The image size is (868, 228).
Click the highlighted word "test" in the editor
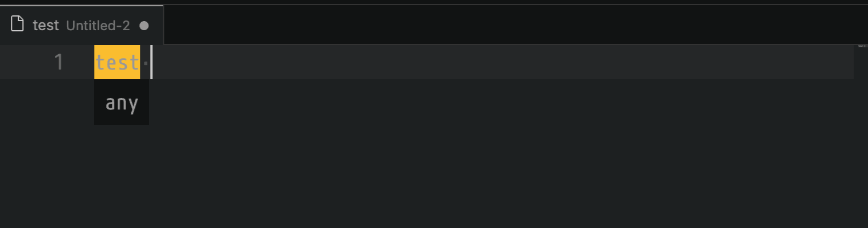coord(117,62)
